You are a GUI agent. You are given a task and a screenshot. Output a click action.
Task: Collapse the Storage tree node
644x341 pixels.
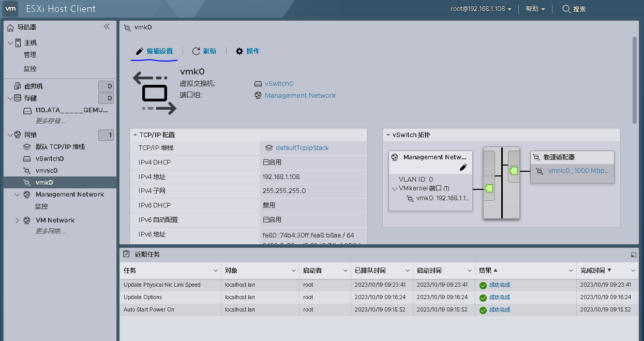click(x=10, y=98)
